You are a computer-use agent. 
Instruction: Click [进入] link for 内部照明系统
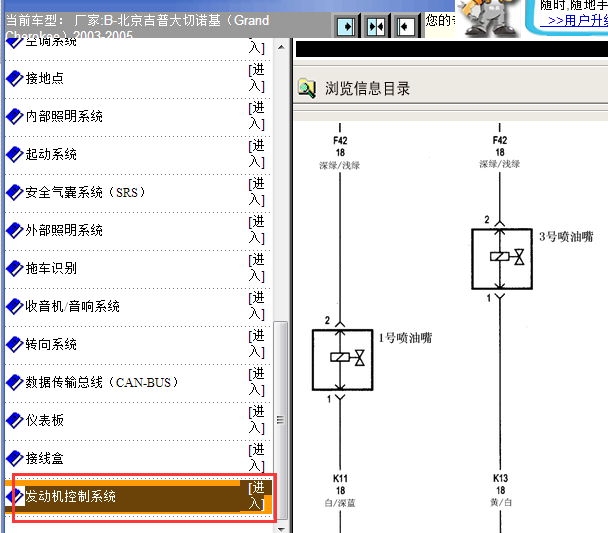[257, 116]
